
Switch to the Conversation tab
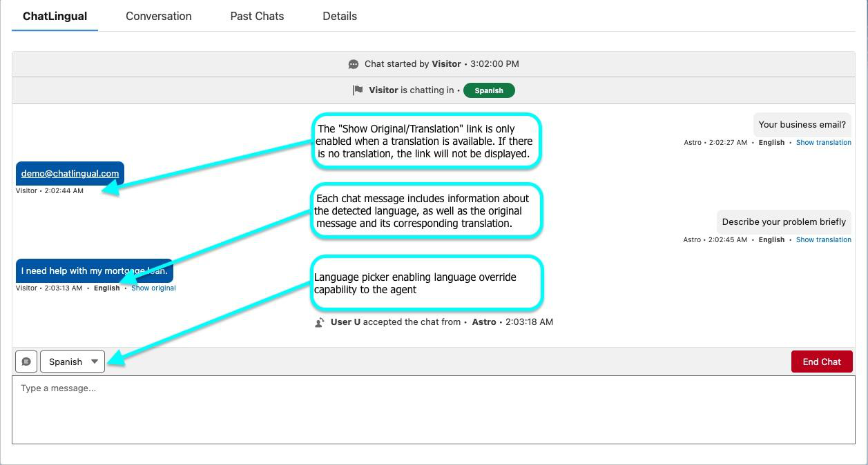159,16
